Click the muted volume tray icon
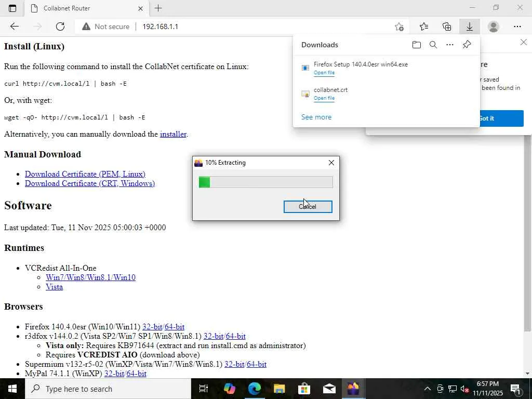The width and height of the screenshot is (532, 399). (x=465, y=389)
